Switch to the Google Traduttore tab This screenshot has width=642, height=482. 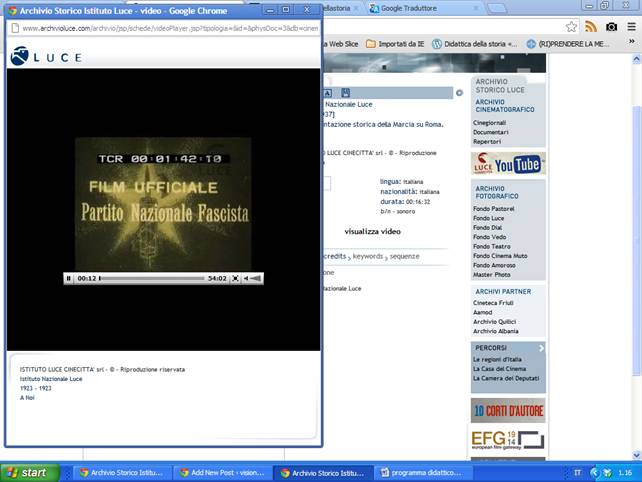click(408, 8)
